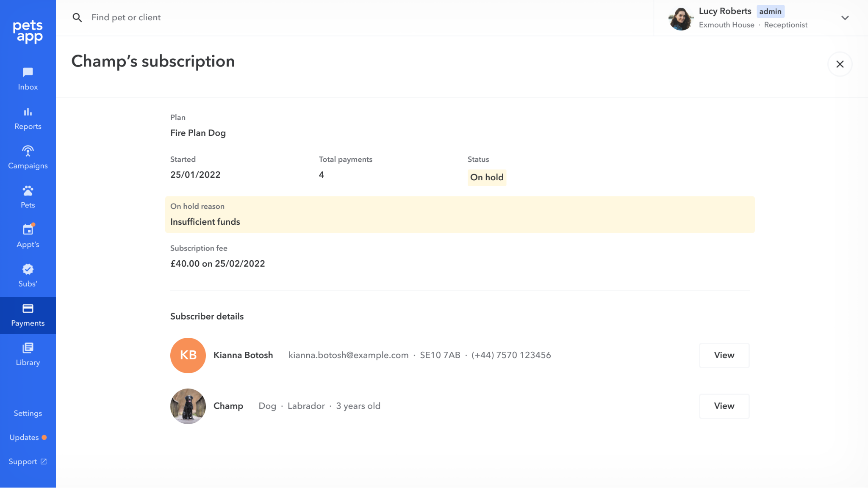Open Appt's calendar icon
Viewport: 868px width, 488px height.
pos(28,230)
